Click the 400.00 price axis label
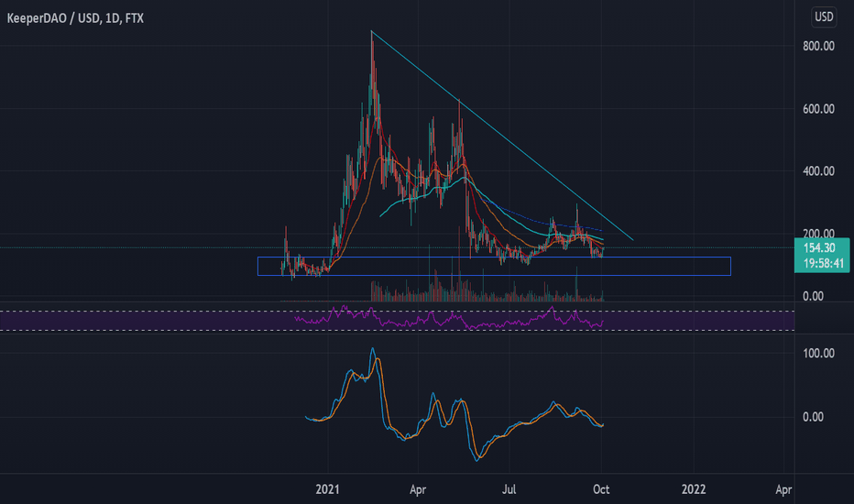 coord(818,171)
